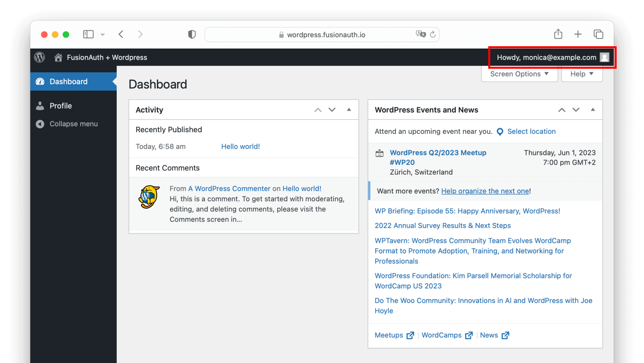644x363 pixels.
Task: Click the Collapse menu arrow icon
Action: (x=40, y=124)
